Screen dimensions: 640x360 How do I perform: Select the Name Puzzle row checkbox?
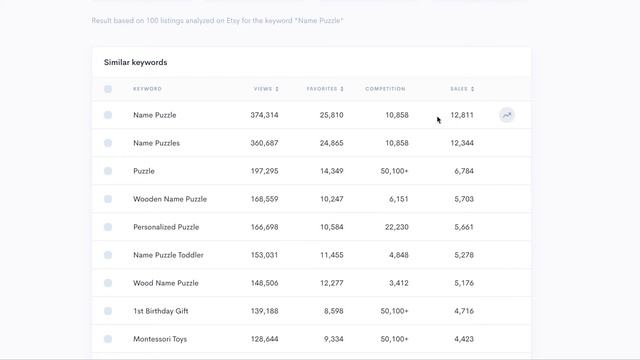(x=108, y=115)
